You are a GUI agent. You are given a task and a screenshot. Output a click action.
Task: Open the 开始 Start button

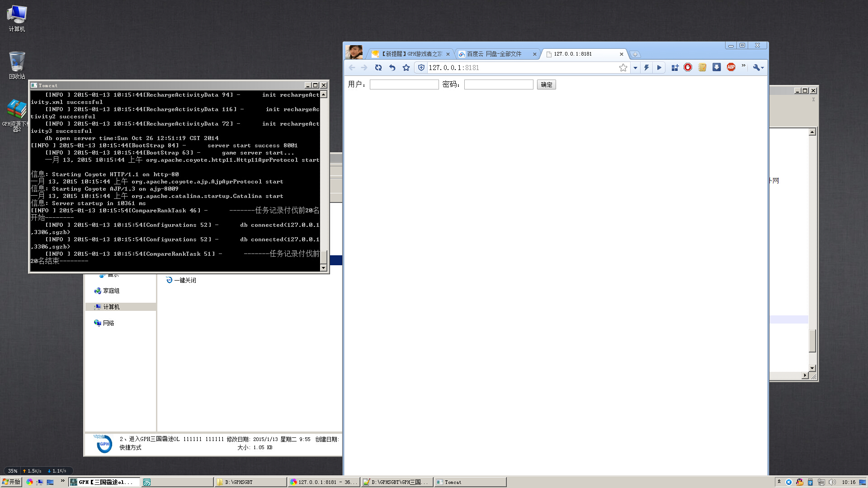pyautogui.click(x=11, y=482)
